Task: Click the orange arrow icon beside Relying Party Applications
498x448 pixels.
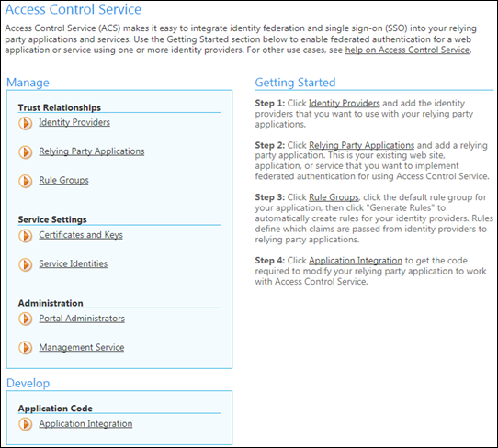Action: click(x=26, y=152)
